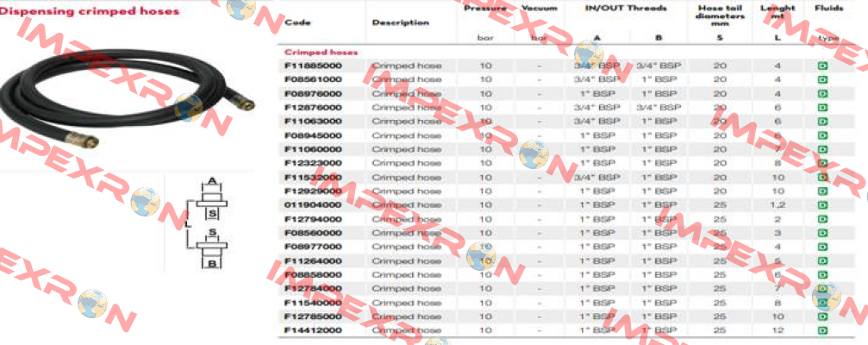Image resolution: width=868 pixels, height=345 pixels.
Task: Click the fluid icon in row F12929000
Action: [822, 191]
